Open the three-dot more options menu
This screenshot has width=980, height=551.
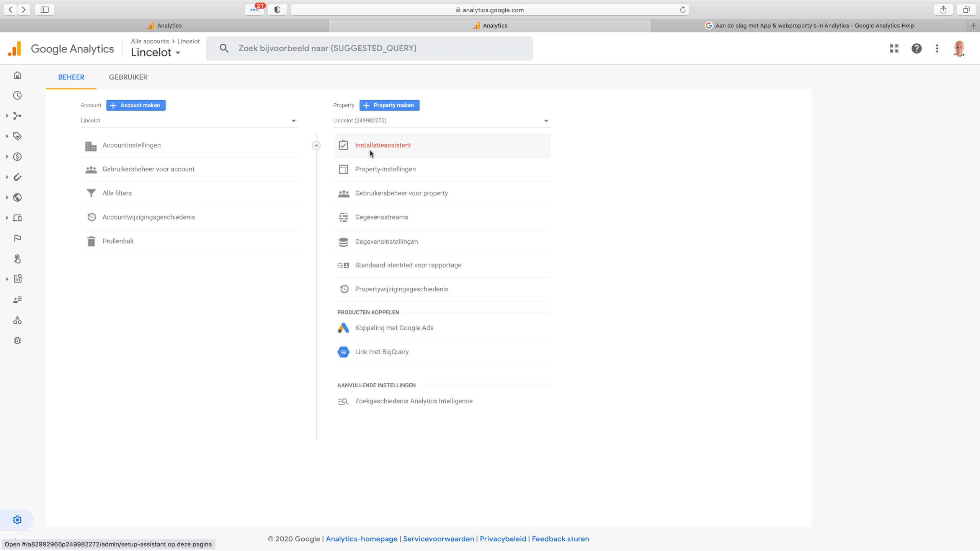point(937,49)
